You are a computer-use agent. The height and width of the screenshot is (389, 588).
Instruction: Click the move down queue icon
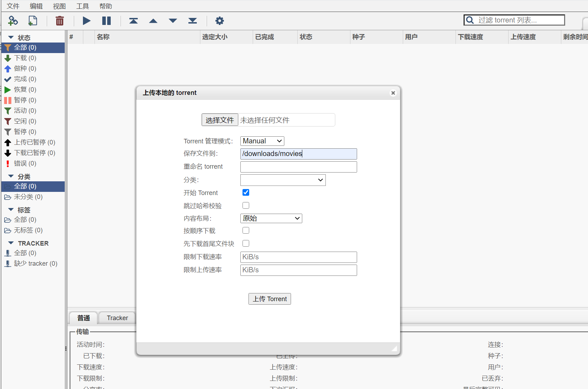coord(173,21)
